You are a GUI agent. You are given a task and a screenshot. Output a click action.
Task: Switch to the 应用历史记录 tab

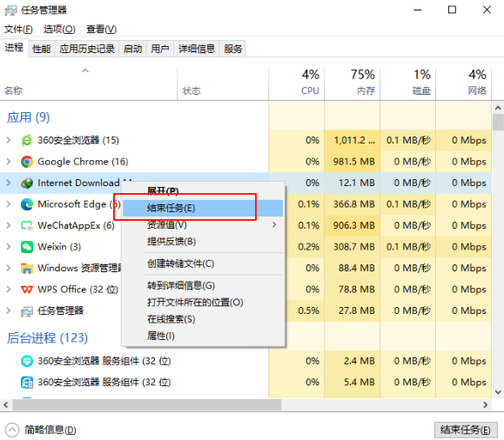(x=87, y=49)
